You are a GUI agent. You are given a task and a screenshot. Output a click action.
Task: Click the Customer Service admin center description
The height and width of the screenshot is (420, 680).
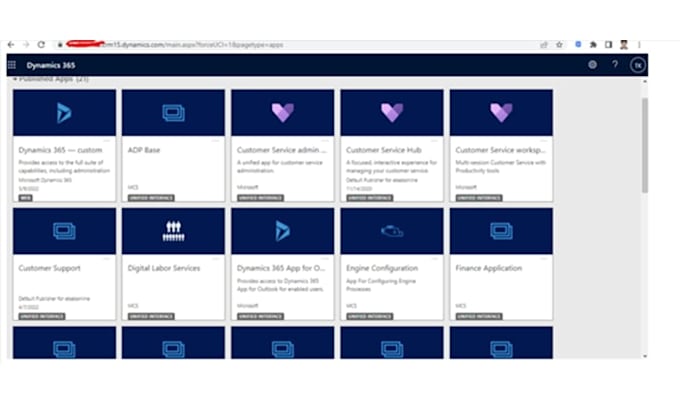coord(280,167)
